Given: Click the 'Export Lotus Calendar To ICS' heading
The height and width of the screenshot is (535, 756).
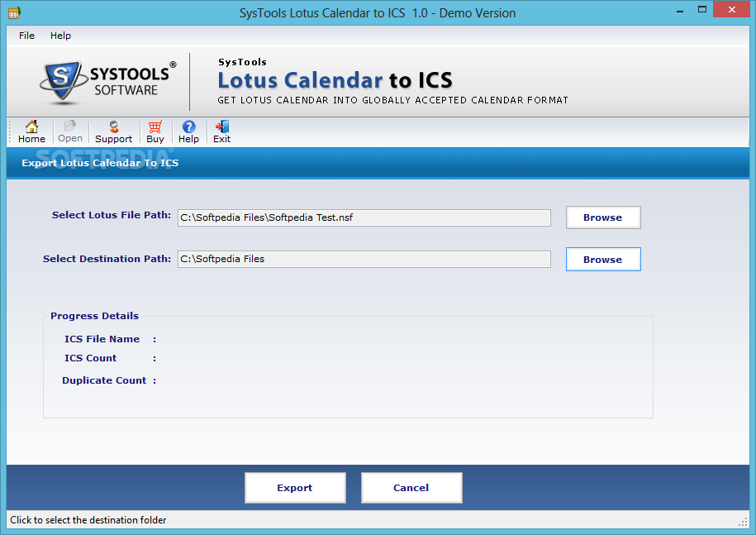Looking at the screenshot, I should 100,163.
